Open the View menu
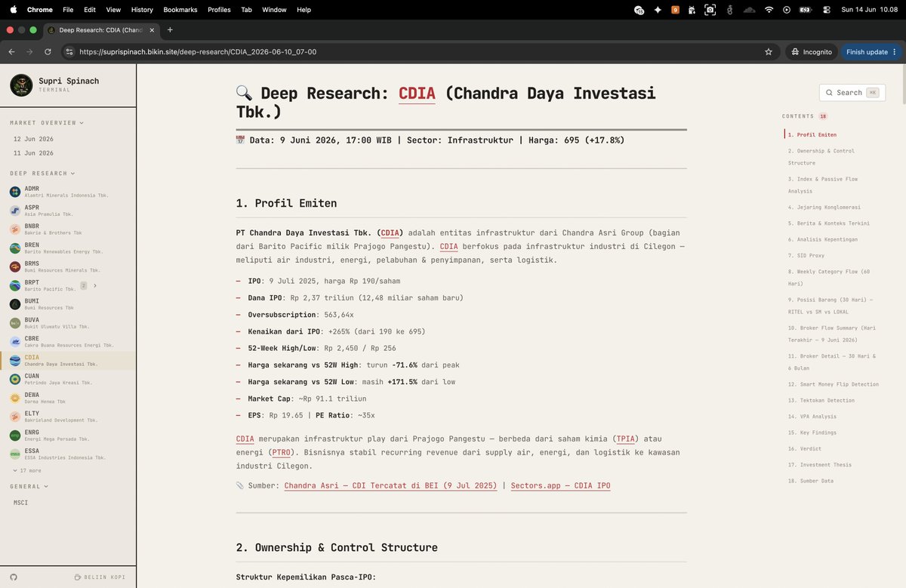Image resolution: width=906 pixels, height=588 pixels. (x=113, y=10)
